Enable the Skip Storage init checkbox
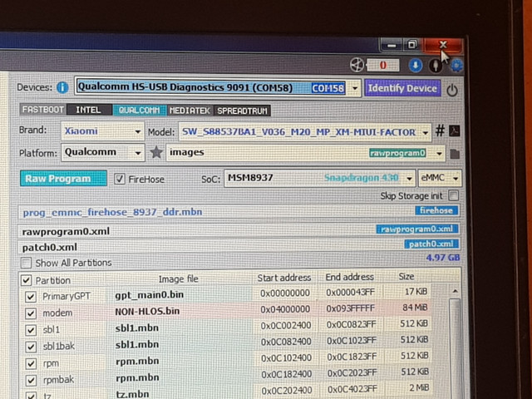Viewport: 532px width, 399px height. click(x=453, y=195)
